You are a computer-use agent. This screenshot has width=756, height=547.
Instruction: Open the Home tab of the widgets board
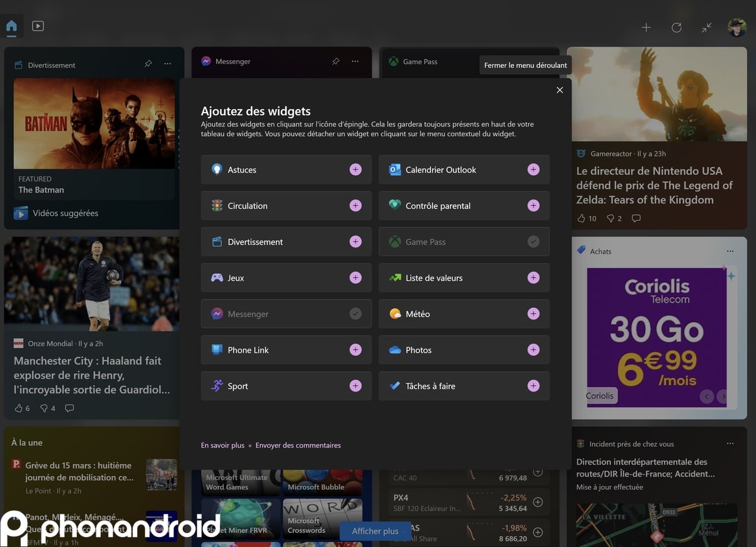[x=11, y=26]
